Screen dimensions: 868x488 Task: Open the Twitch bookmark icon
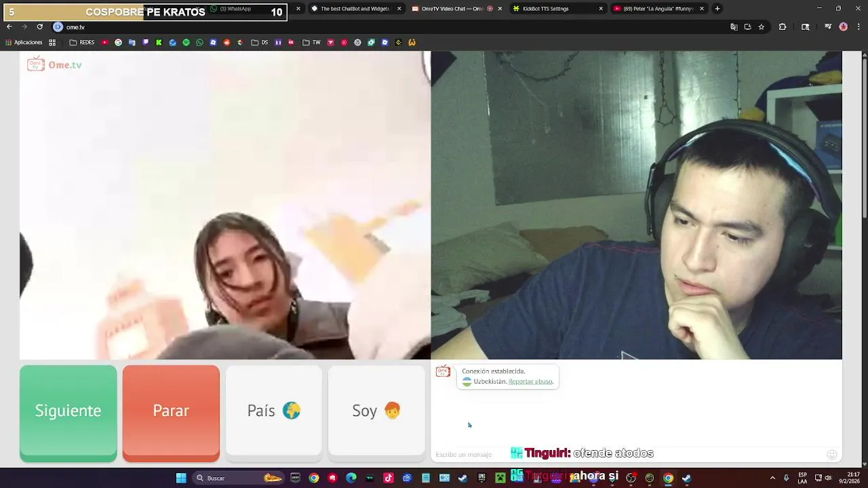pyautogui.click(x=145, y=42)
